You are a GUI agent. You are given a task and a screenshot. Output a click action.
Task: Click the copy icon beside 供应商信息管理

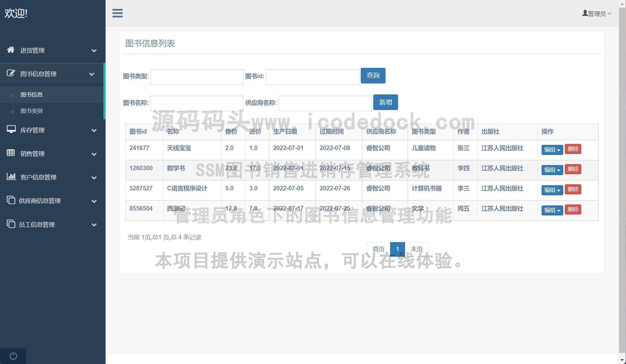[x=11, y=200]
